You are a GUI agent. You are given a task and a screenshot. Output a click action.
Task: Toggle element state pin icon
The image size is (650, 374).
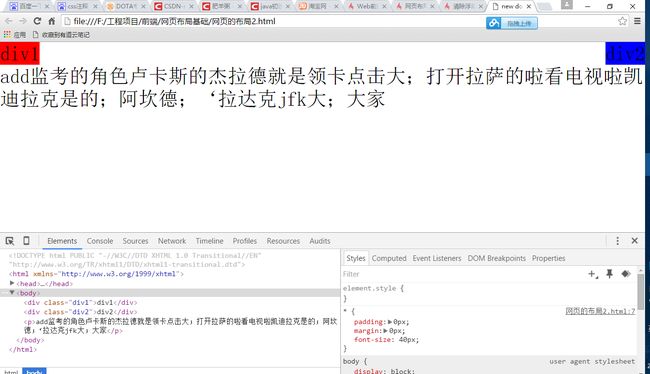pos(609,274)
